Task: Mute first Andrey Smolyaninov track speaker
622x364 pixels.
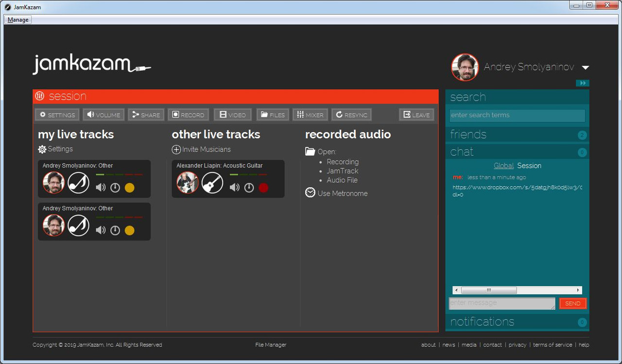Action: click(101, 188)
